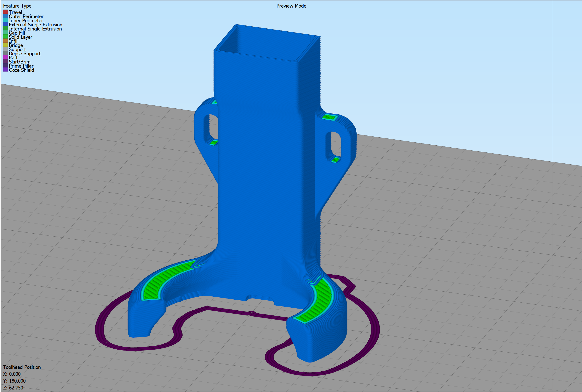Click the Solid Layer green swatch

[x=5, y=37]
